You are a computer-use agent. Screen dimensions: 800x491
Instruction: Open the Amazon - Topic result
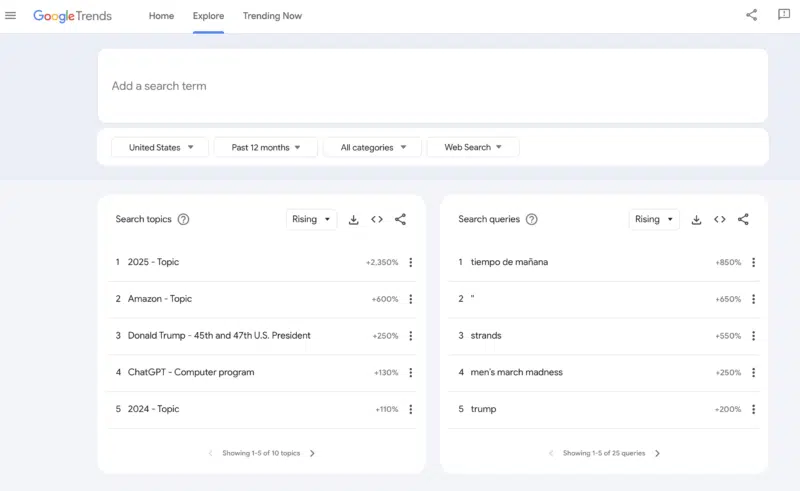(x=160, y=299)
